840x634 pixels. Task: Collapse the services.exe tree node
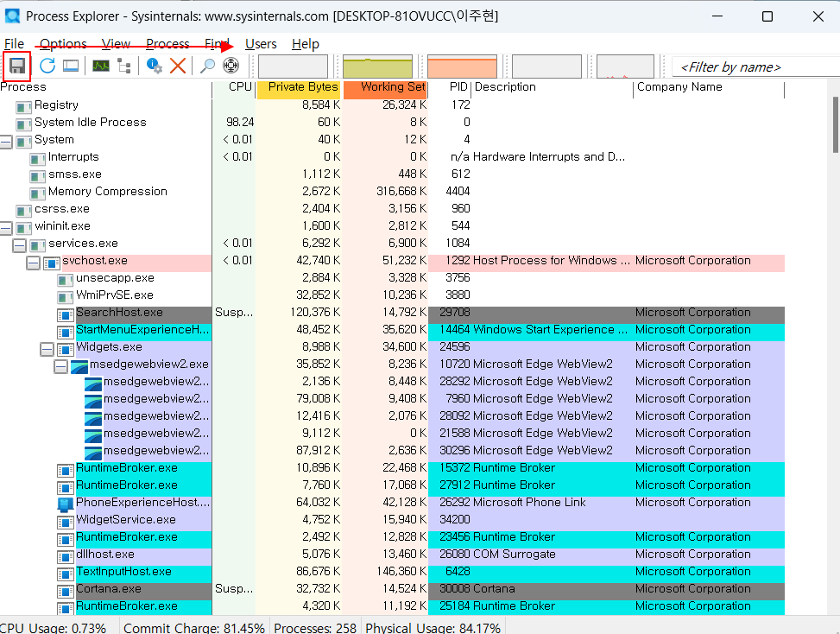coord(19,245)
